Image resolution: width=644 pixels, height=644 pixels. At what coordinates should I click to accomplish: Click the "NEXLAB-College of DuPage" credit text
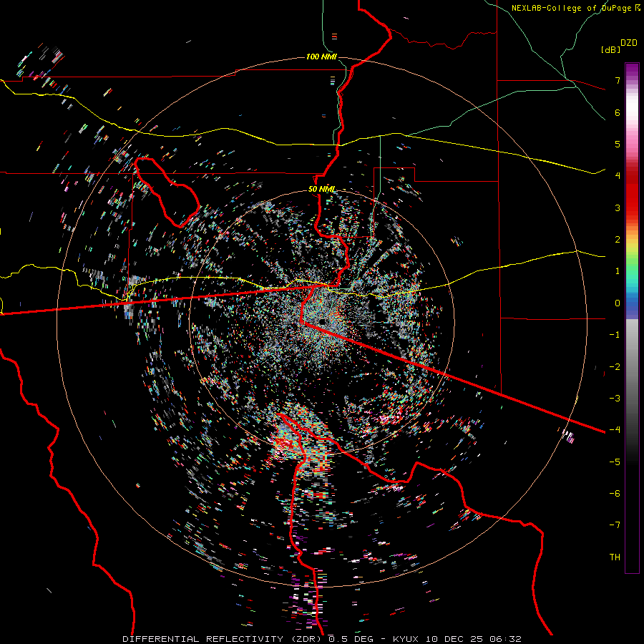[x=572, y=8]
